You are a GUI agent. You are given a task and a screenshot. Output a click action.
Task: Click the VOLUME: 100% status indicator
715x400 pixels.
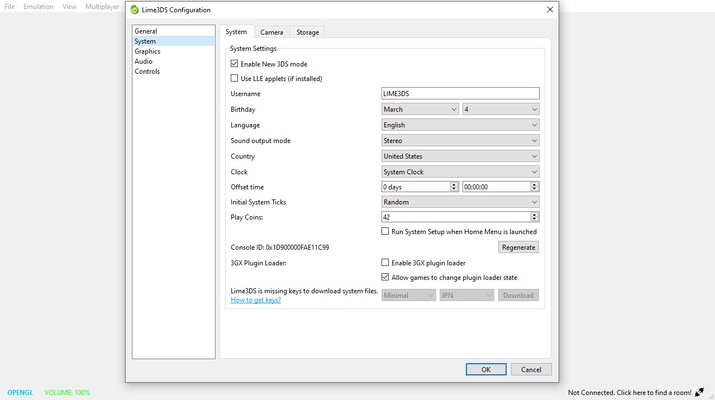coord(67,392)
